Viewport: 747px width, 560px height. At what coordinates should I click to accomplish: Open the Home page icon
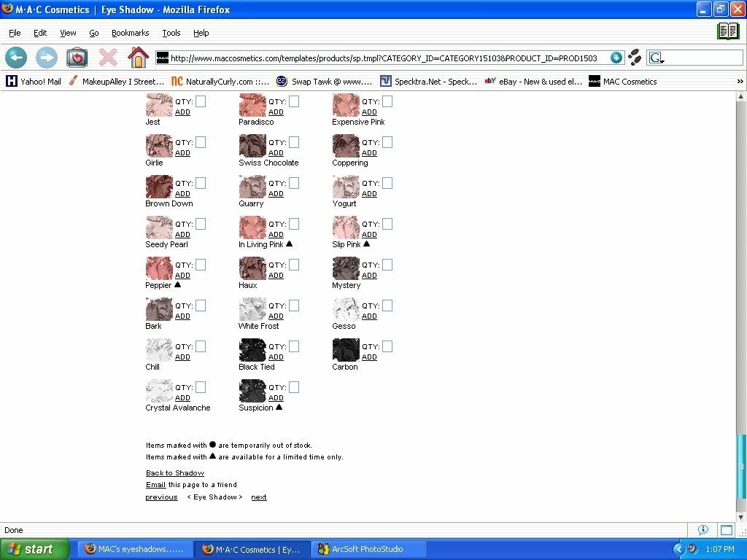138,58
